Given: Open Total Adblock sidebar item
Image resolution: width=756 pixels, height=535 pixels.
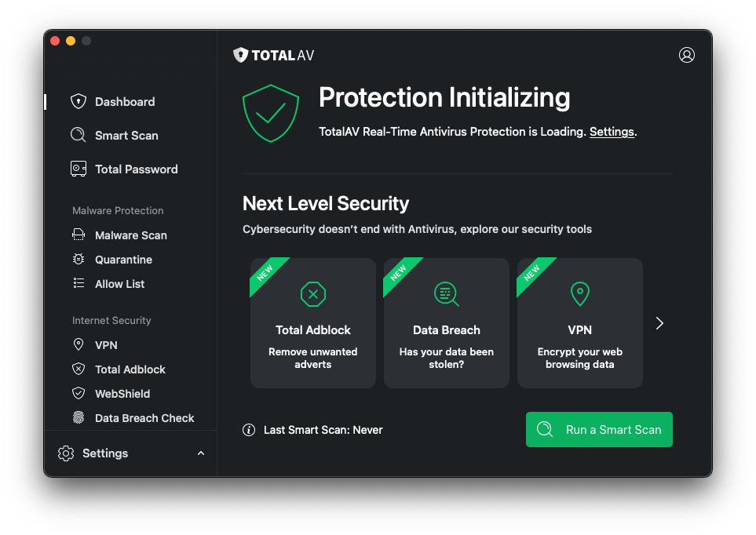Looking at the screenshot, I should coord(130,369).
